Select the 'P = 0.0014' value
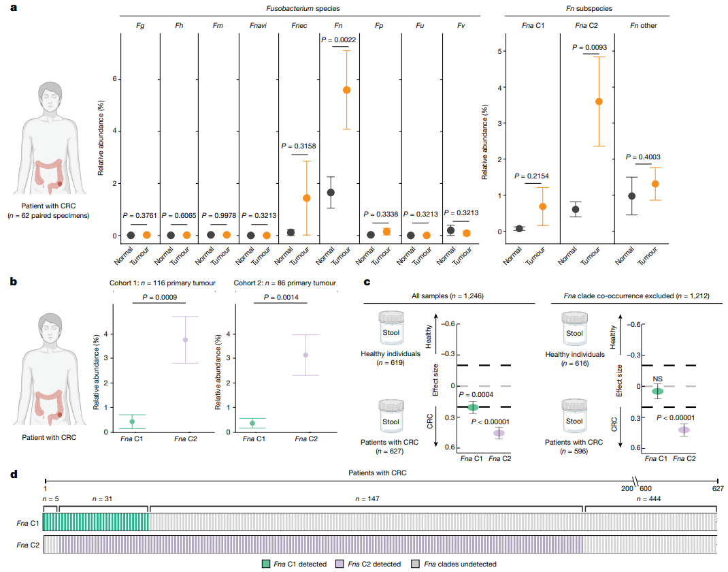728x572 pixels. [282, 298]
